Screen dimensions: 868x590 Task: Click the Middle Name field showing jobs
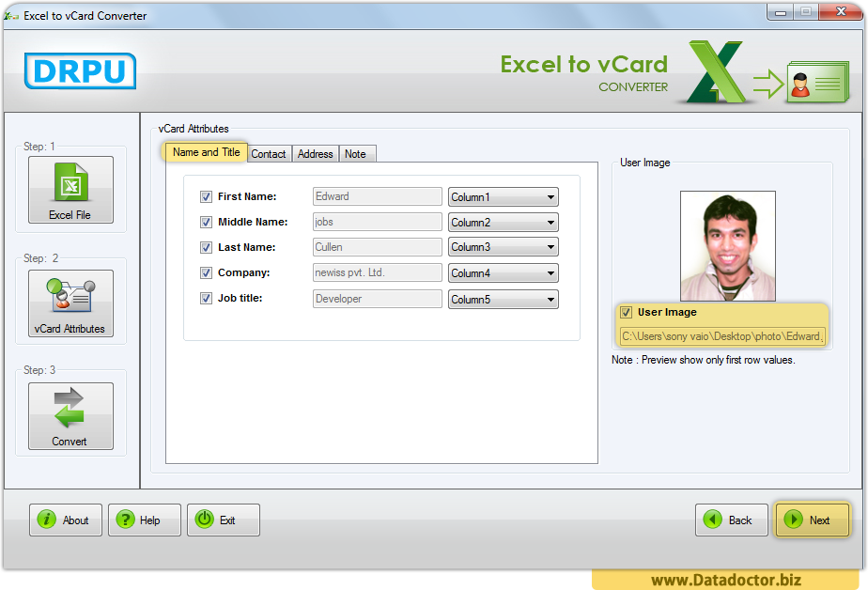377,222
